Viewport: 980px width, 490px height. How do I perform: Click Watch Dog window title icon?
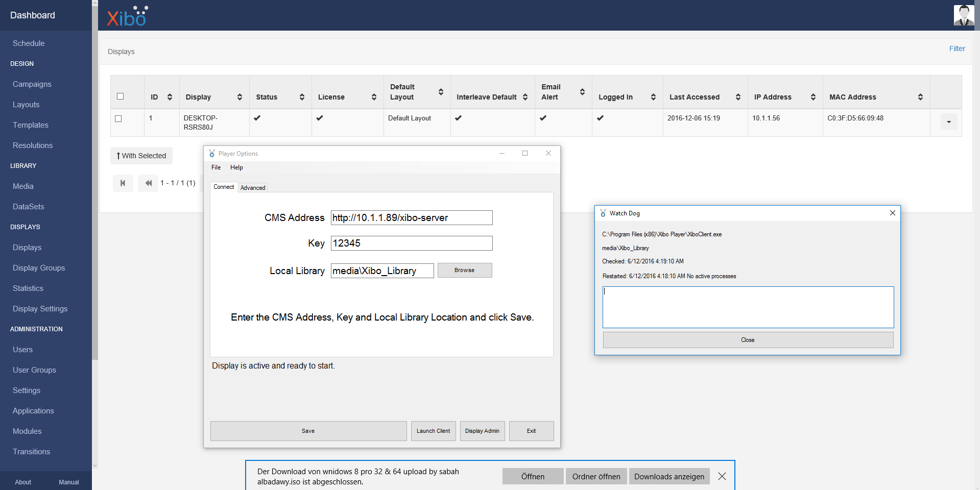(x=603, y=213)
